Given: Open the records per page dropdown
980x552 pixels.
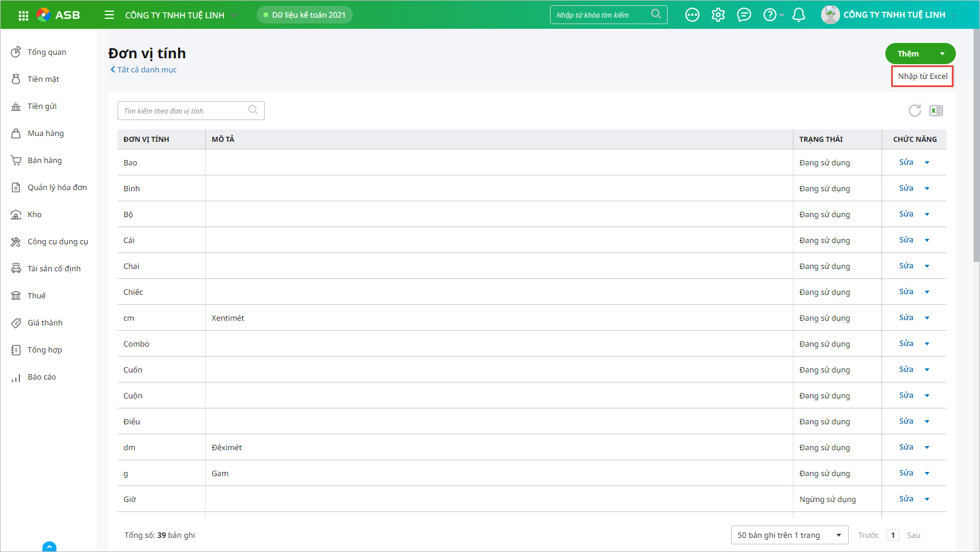Looking at the screenshot, I should (x=789, y=535).
